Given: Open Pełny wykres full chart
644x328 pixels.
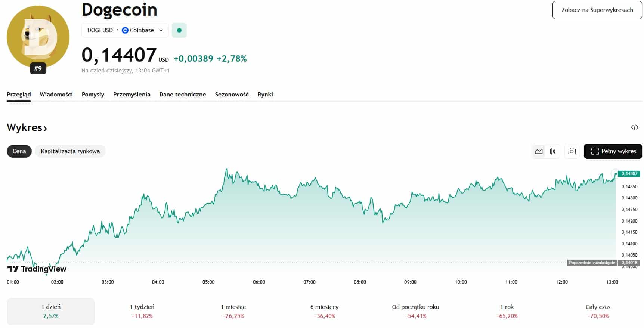Looking at the screenshot, I should click(x=613, y=151).
